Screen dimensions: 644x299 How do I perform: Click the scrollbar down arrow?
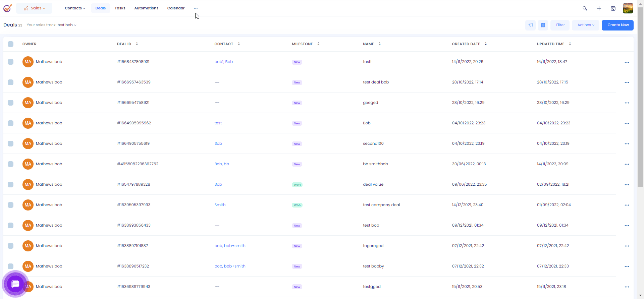click(x=640, y=296)
